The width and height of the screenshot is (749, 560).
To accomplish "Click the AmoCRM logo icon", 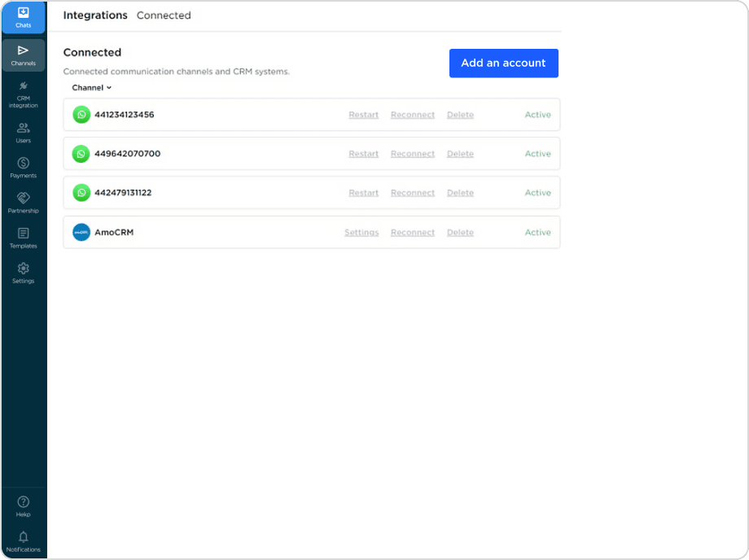I will click(81, 232).
